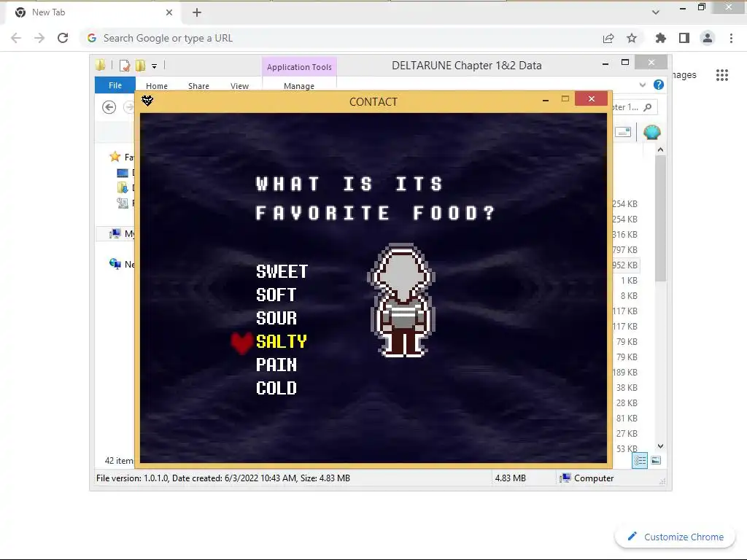Go back in Chrome
747x560 pixels.
click(16, 38)
